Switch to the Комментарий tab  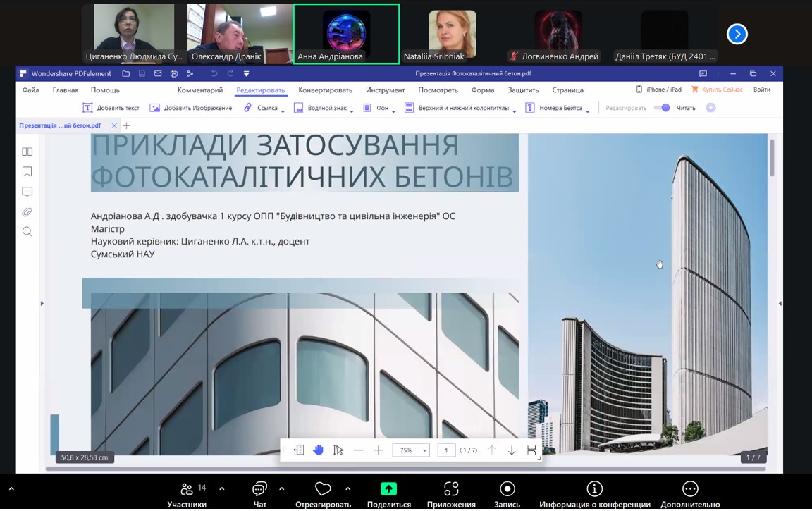click(x=200, y=90)
